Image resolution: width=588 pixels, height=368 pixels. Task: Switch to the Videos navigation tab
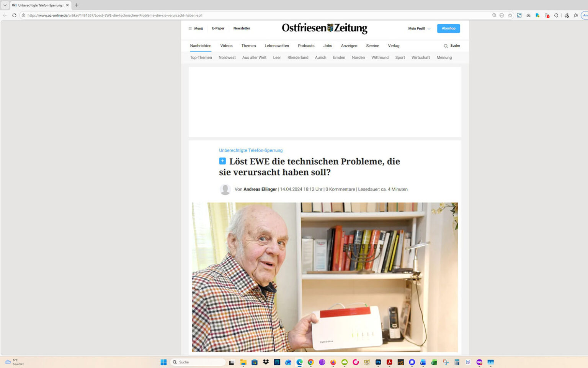tap(226, 46)
